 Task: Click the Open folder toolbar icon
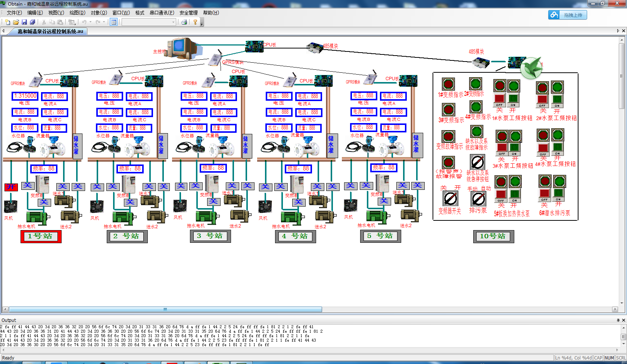[16, 22]
